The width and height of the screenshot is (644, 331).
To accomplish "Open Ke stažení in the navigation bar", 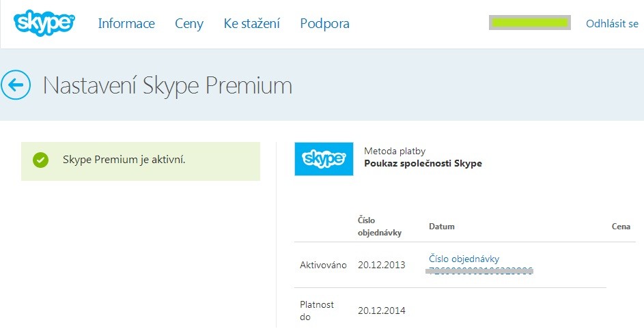I will [252, 23].
